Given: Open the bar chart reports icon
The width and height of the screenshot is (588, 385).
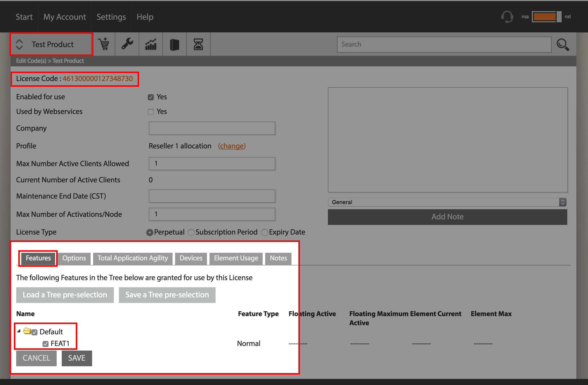Looking at the screenshot, I should (151, 44).
